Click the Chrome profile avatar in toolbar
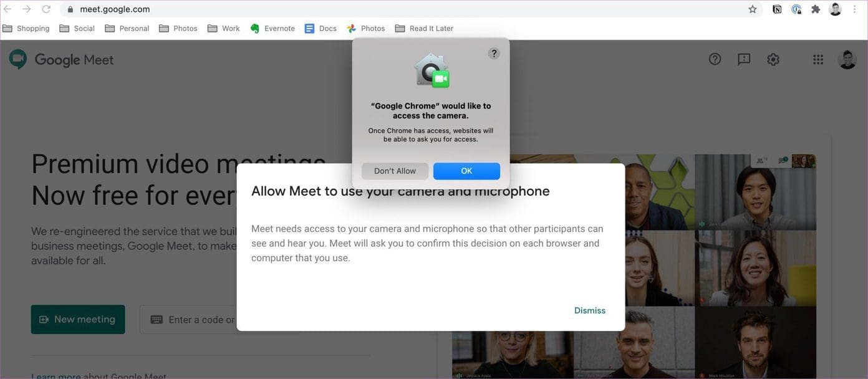The image size is (868, 379). (836, 9)
